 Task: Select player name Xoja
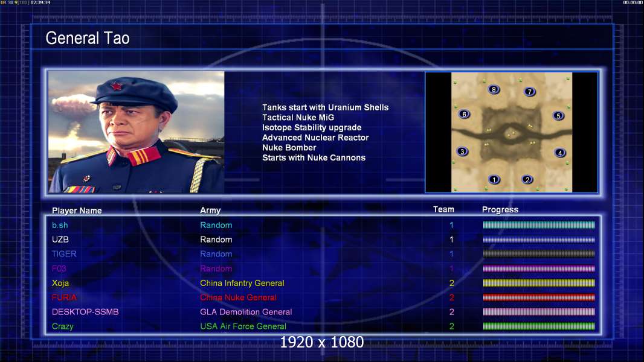(x=60, y=283)
